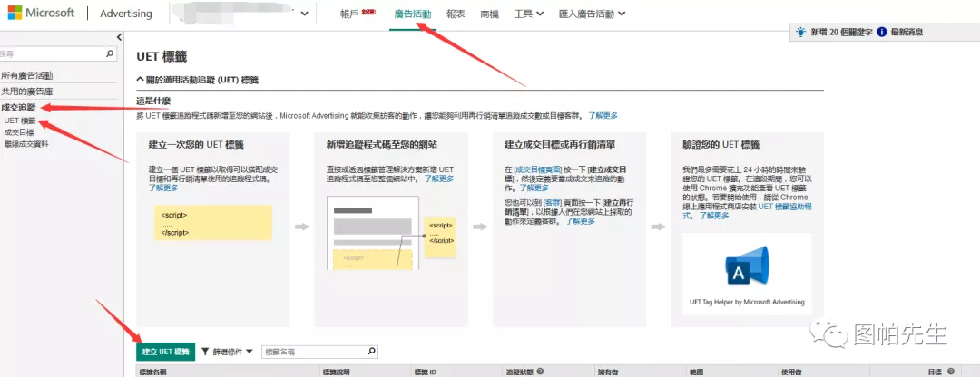
Task: Collapse the left sidebar with chevron
Action: pos(120,37)
